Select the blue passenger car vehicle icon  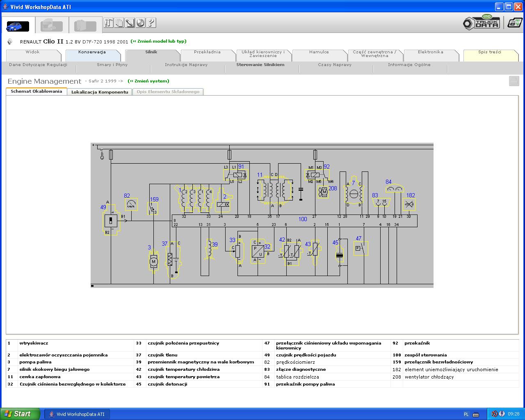[18, 26]
